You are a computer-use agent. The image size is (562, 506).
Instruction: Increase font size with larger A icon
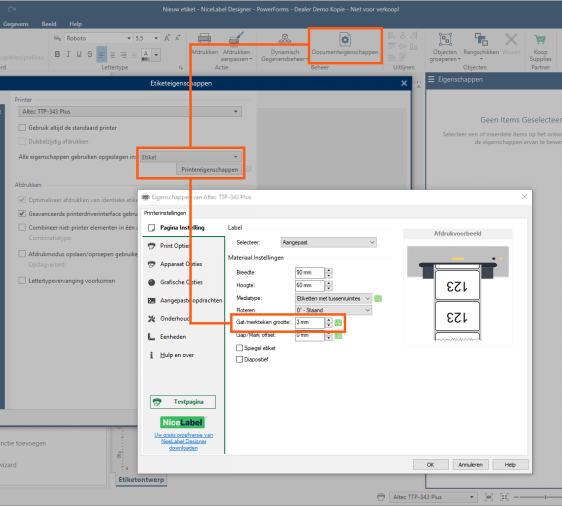(167, 38)
